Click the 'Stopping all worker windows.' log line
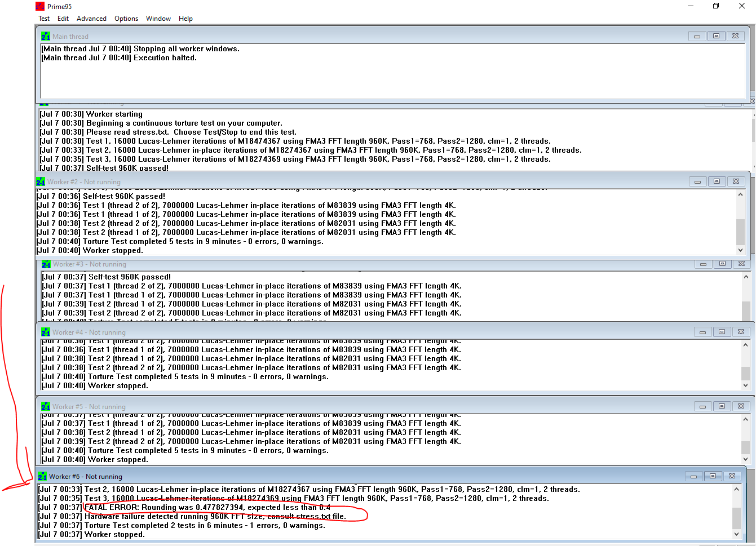Screen dimensions: 756x546 pos(140,49)
